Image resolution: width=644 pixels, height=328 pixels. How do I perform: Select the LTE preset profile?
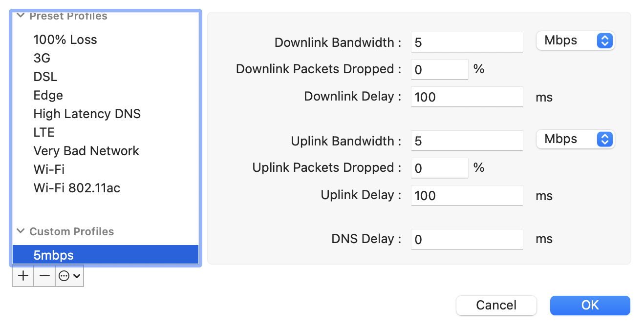[44, 132]
